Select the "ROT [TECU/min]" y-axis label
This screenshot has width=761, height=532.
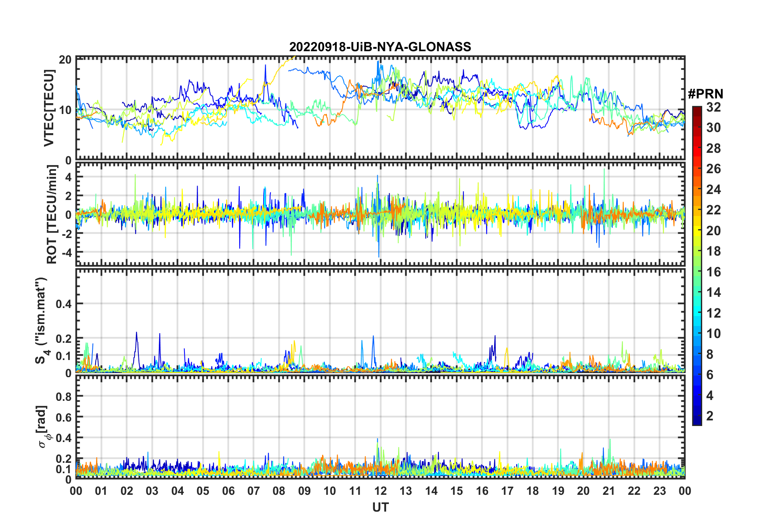(52, 214)
